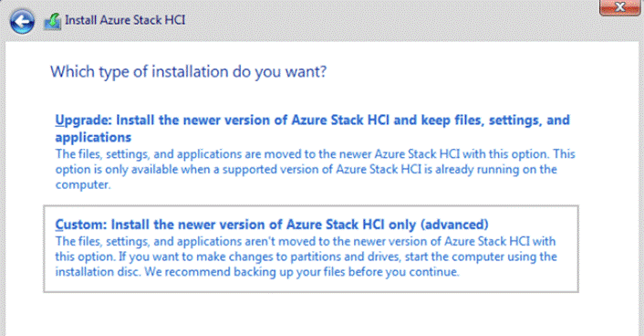Click the 'Which type of installation do you want?' heading
This screenshot has width=644, height=336.
pos(189,72)
